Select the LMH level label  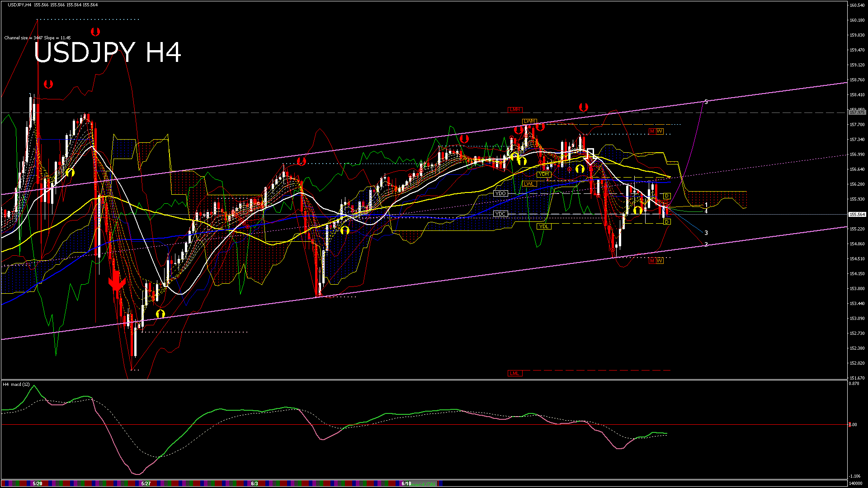514,110
